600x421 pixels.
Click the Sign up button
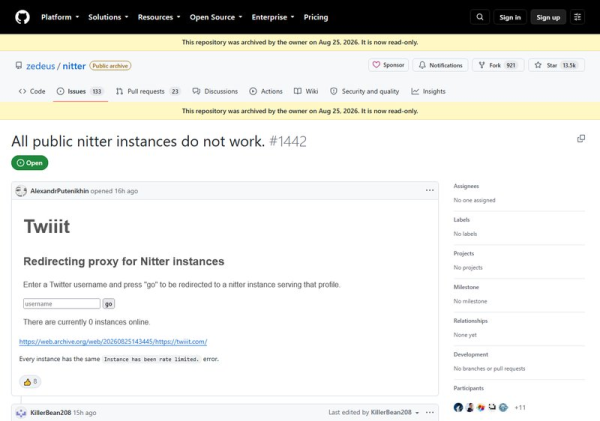point(548,17)
